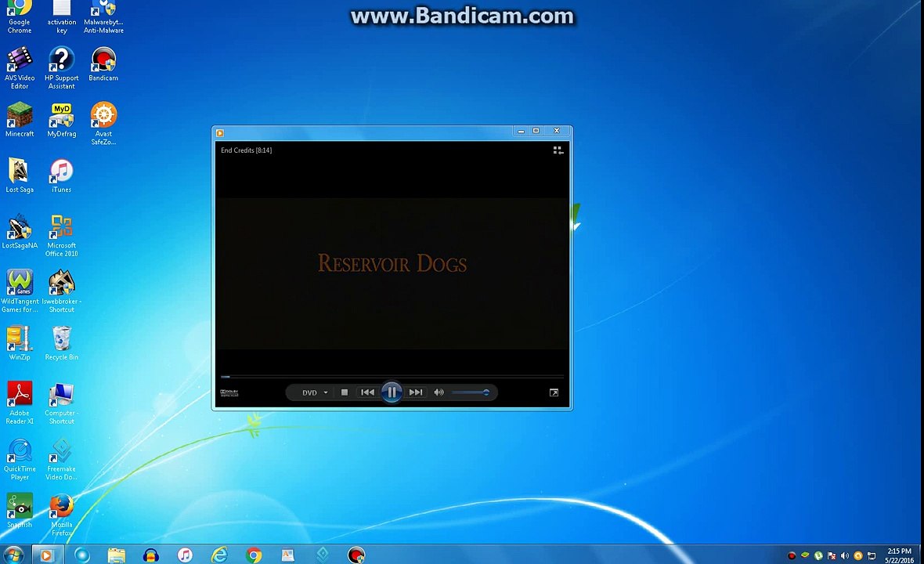Open AVS Video Editor shortcut

20,68
